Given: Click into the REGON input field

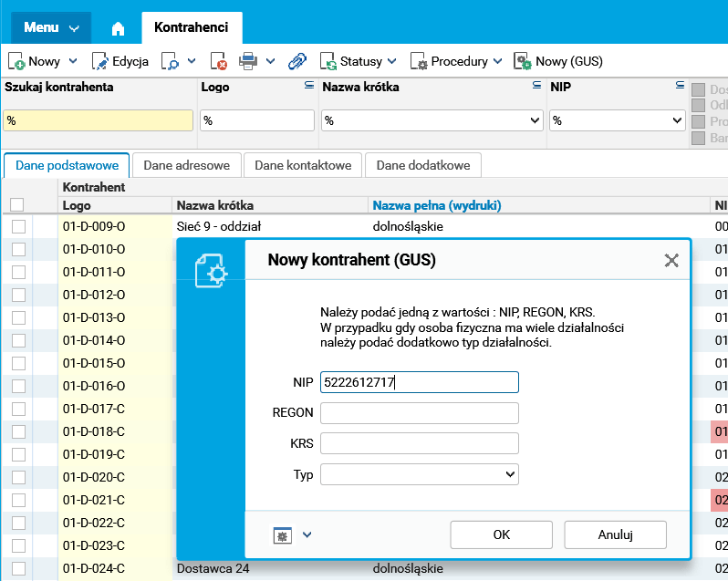Looking at the screenshot, I should [x=419, y=413].
